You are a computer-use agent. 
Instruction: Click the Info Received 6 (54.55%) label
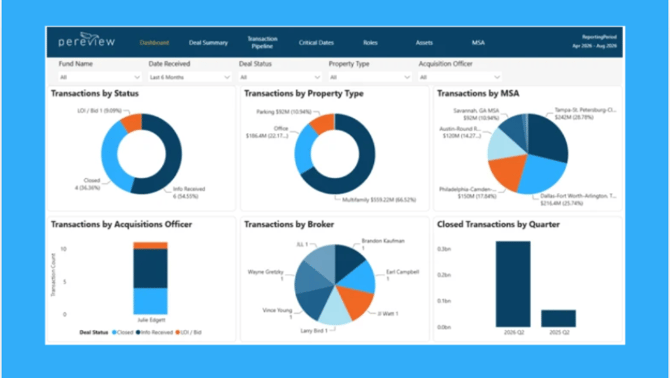point(189,193)
